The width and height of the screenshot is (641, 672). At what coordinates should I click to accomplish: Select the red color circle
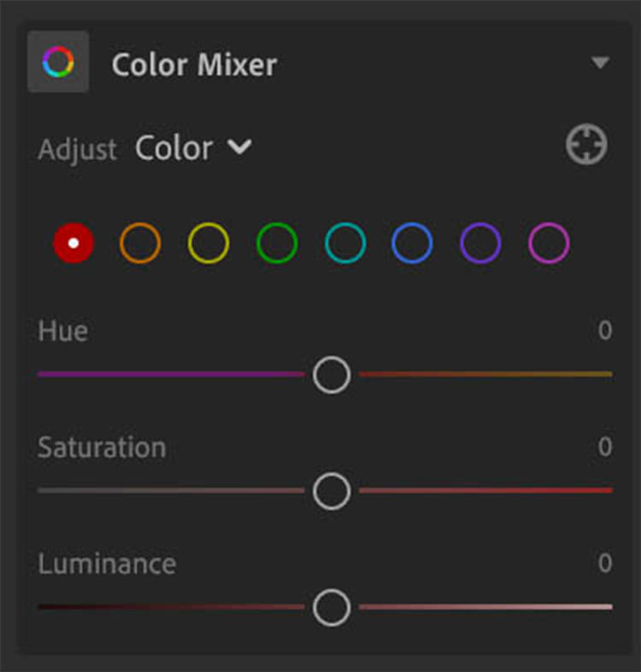coord(74,243)
